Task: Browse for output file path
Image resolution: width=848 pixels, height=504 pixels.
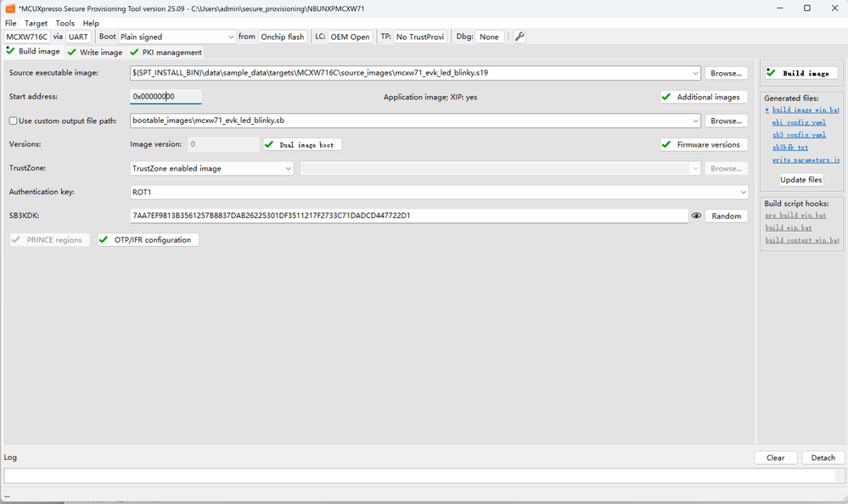Action: coord(726,121)
